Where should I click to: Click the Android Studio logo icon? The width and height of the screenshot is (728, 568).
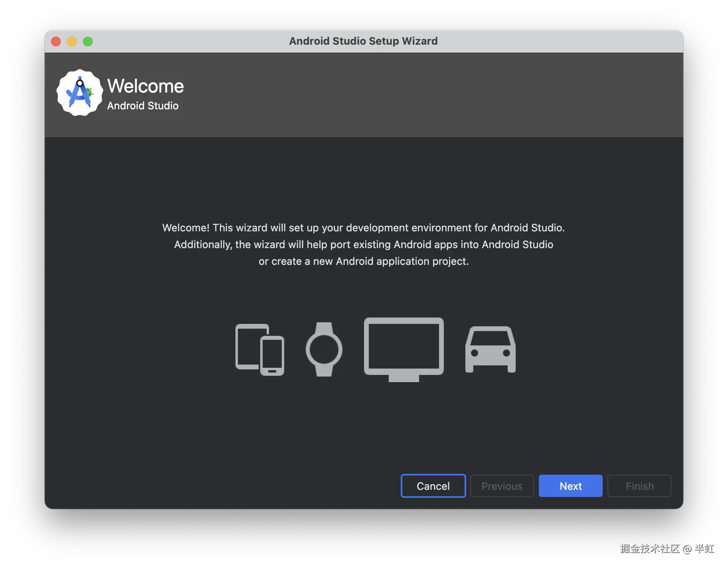(80, 93)
